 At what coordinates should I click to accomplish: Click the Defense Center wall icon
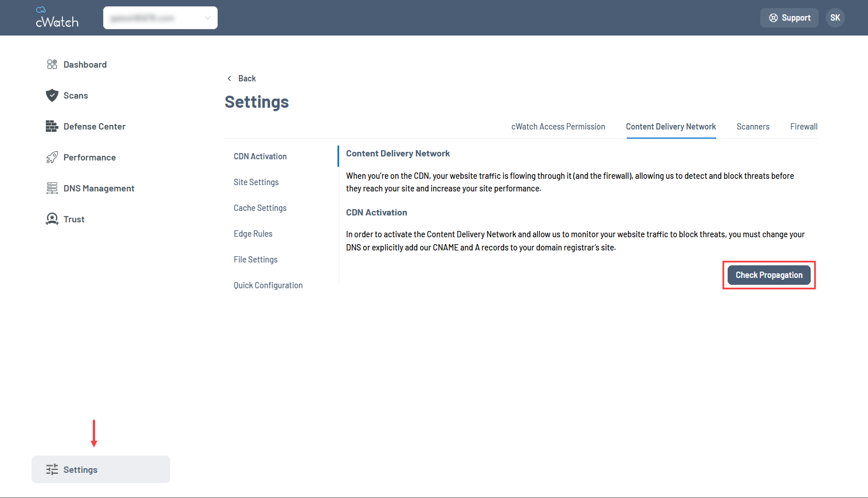52,126
